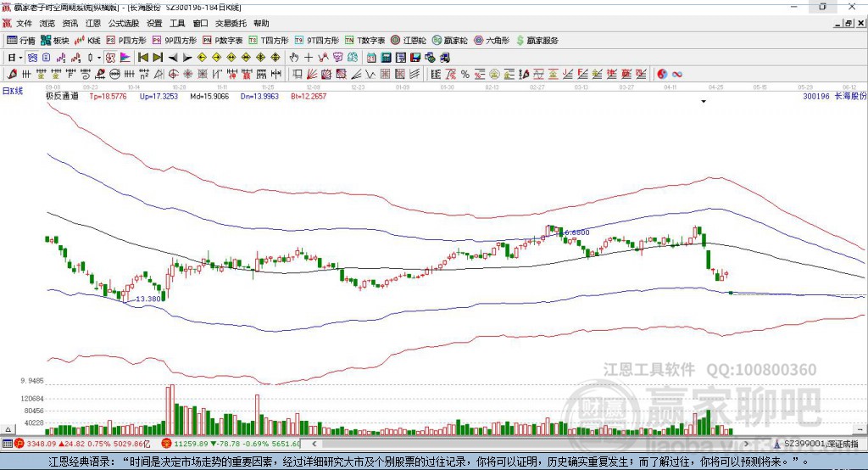
Task: Select the red circle crosshair target icon
Action: [173, 75]
